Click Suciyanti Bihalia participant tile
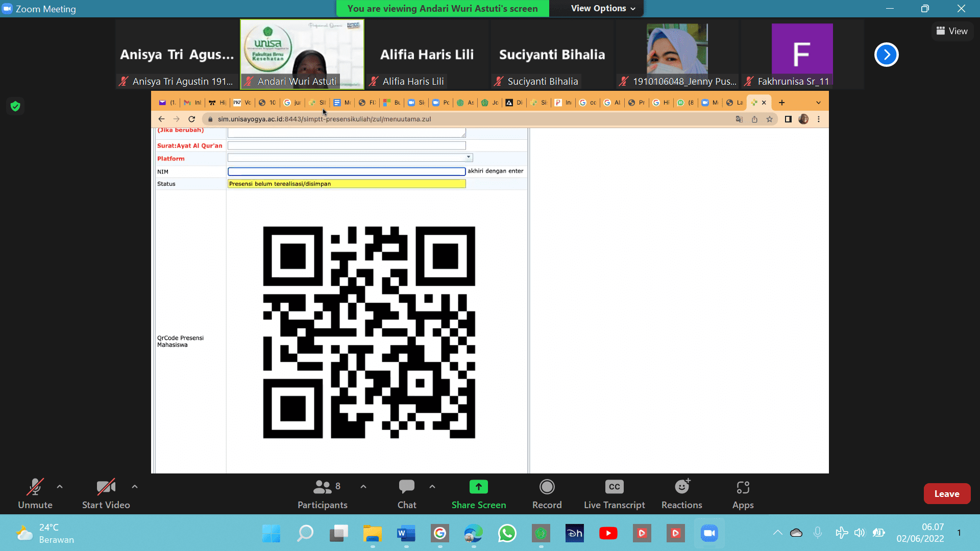The height and width of the screenshot is (551, 980). click(552, 54)
